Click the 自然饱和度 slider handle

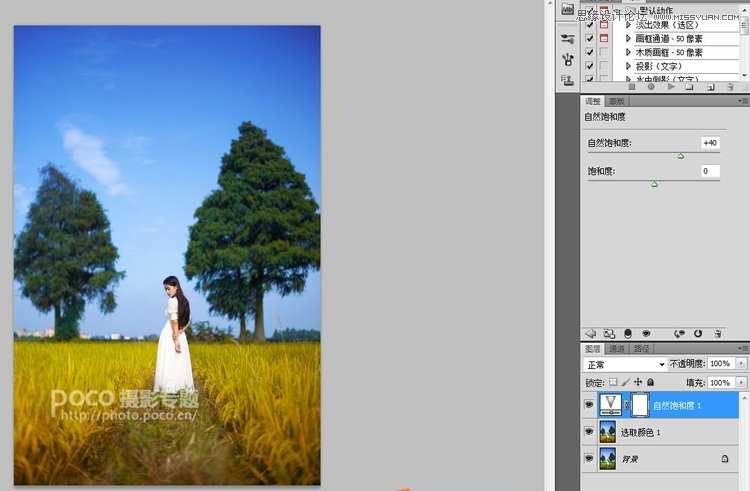[680, 156]
